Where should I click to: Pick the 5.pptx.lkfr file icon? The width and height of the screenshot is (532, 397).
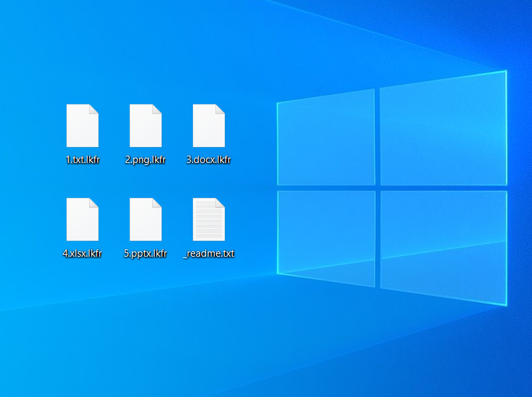[146, 219]
